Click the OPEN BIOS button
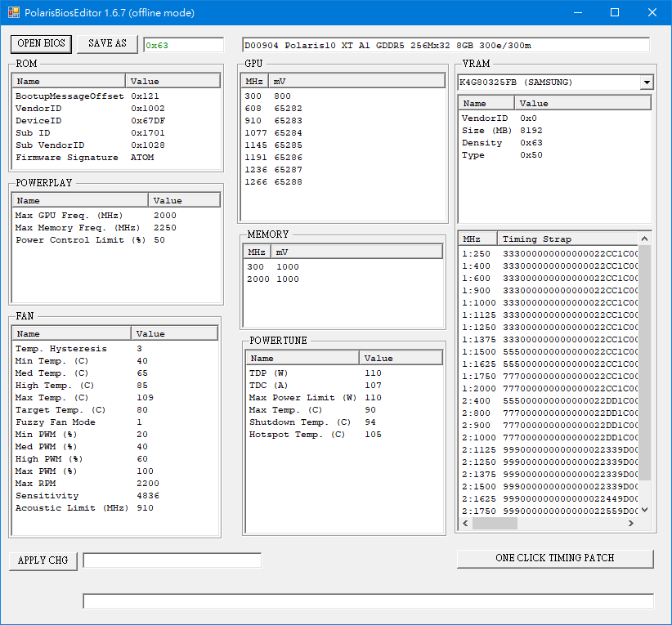The width and height of the screenshot is (672, 625). [x=41, y=43]
